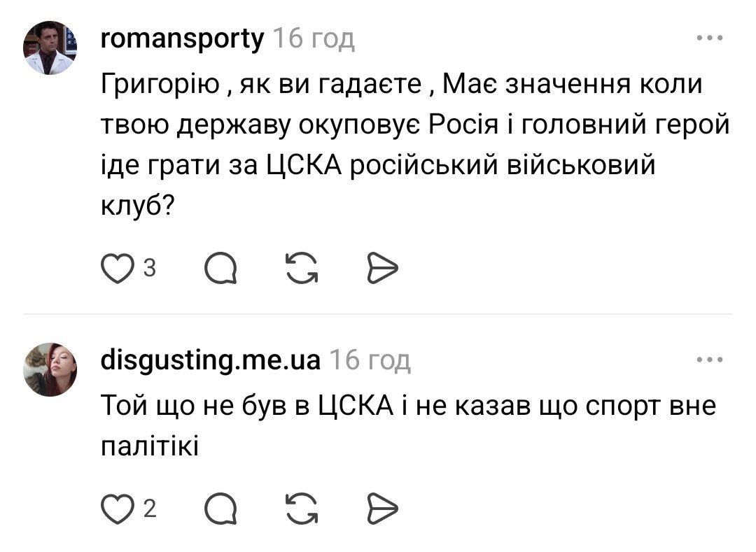The height and width of the screenshot is (552, 756).
Task: View the 3 likes count on romansporty's post
Action: coord(148,268)
